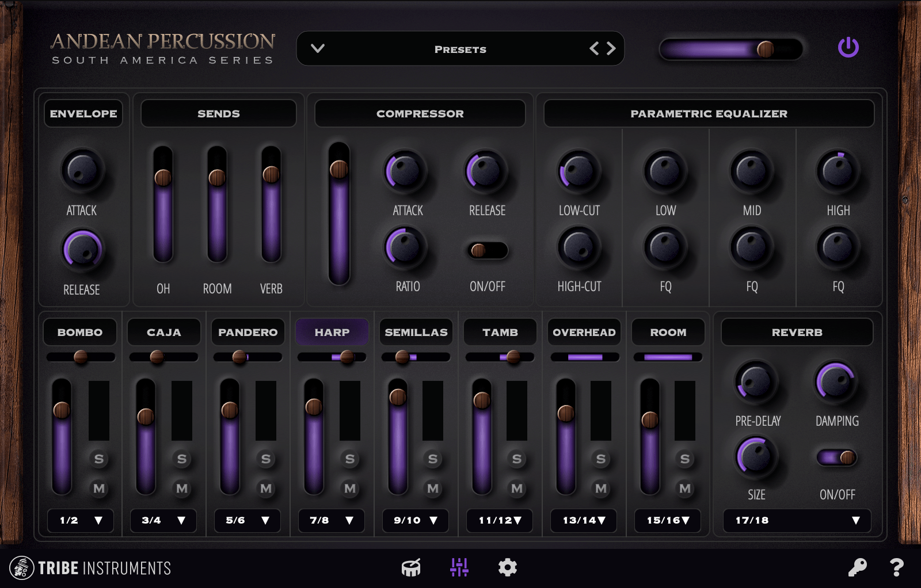Click the power button top right
Viewport: 921px width, 588px height.
point(849,48)
